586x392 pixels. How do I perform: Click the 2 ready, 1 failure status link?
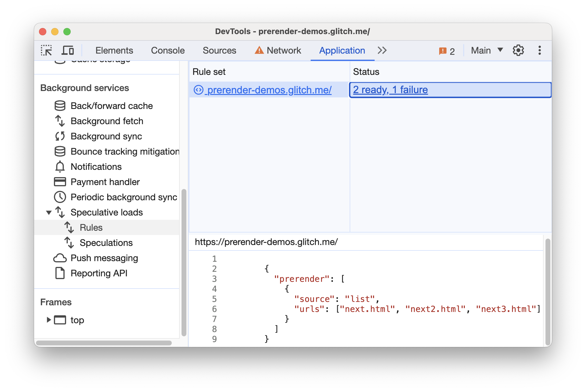[x=390, y=90]
